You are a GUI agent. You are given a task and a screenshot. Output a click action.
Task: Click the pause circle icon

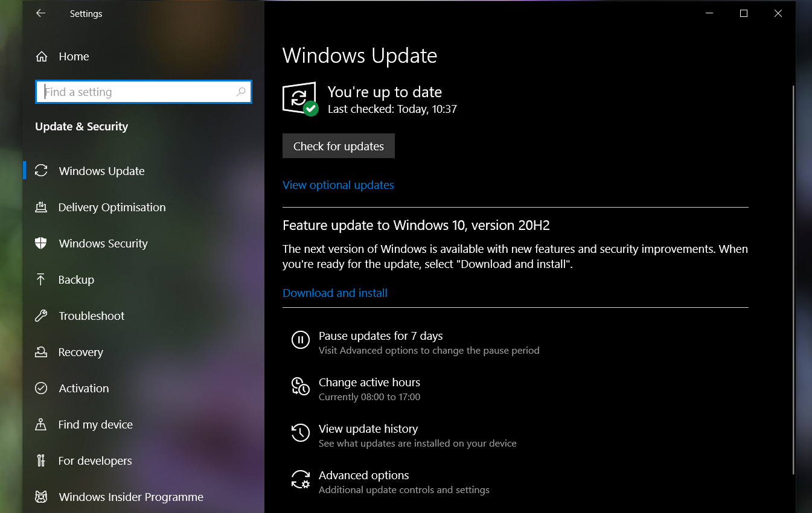tap(301, 340)
